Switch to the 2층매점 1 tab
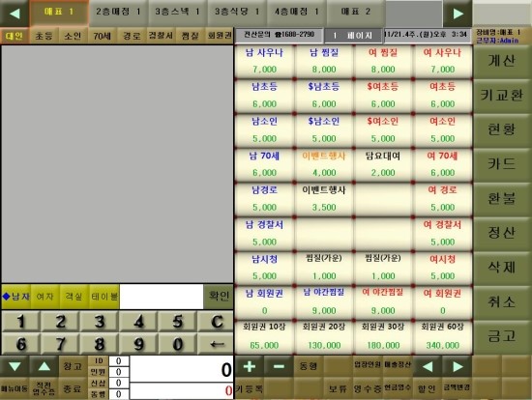 (x=118, y=13)
